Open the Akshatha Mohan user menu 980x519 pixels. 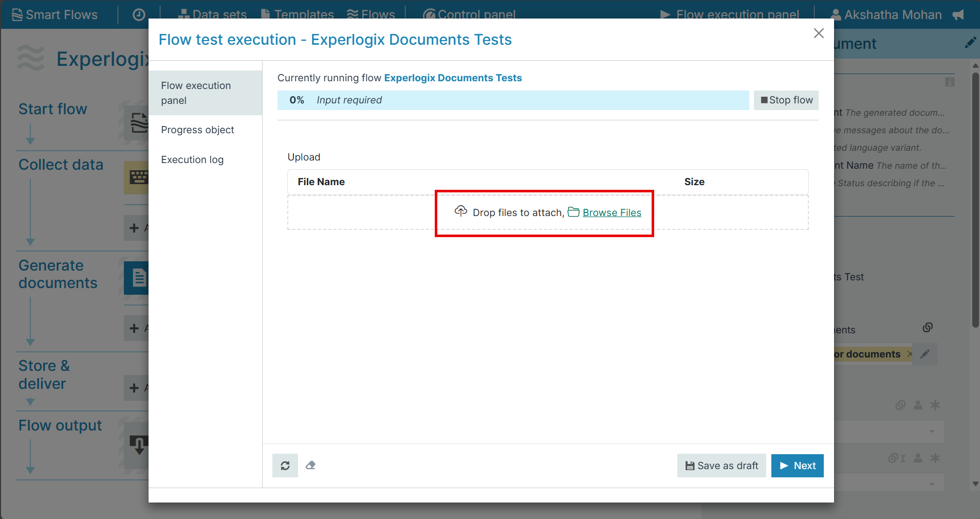(x=886, y=14)
